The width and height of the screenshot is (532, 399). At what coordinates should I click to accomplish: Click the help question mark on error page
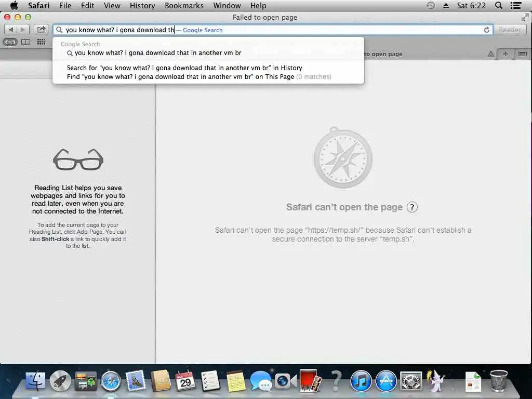pos(412,207)
